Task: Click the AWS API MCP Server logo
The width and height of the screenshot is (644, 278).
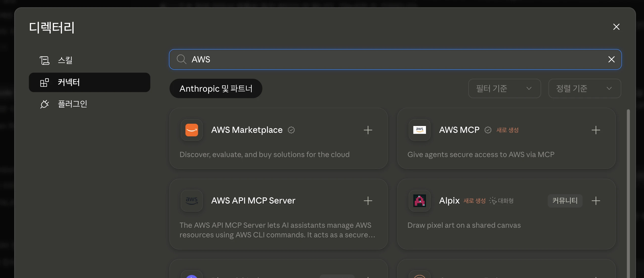Action: click(x=192, y=201)
